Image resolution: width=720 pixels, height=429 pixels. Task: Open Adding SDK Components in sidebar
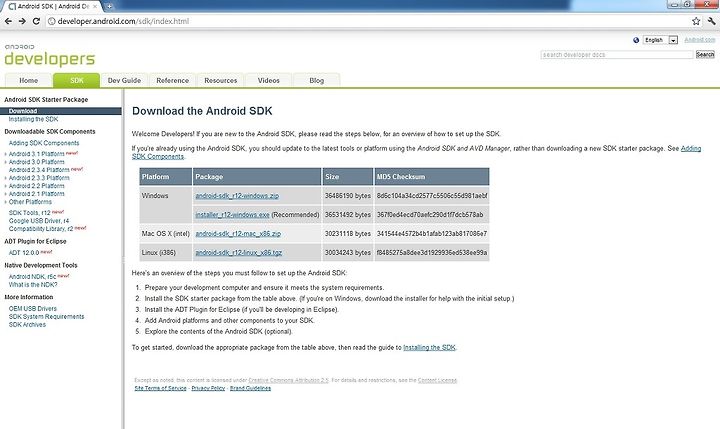44,143
